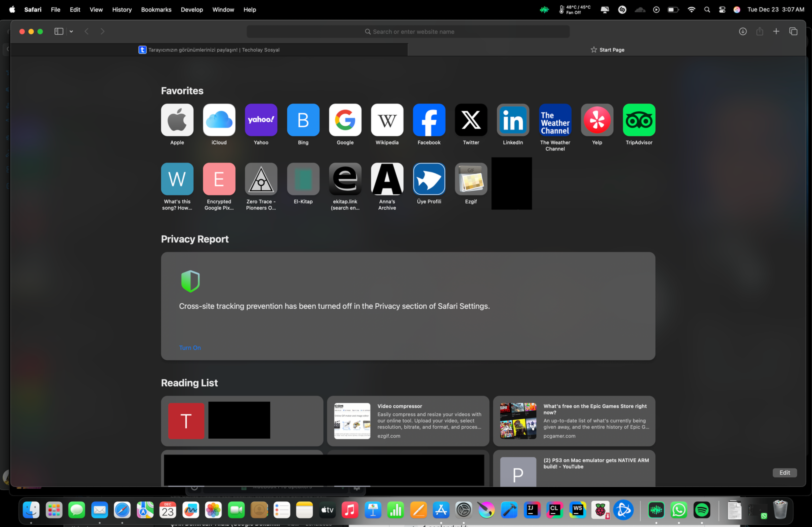Open the Epic Games Store free reading item
Image resolution: width=812 pixels, height=527 pixels.
tap(574, 421)
